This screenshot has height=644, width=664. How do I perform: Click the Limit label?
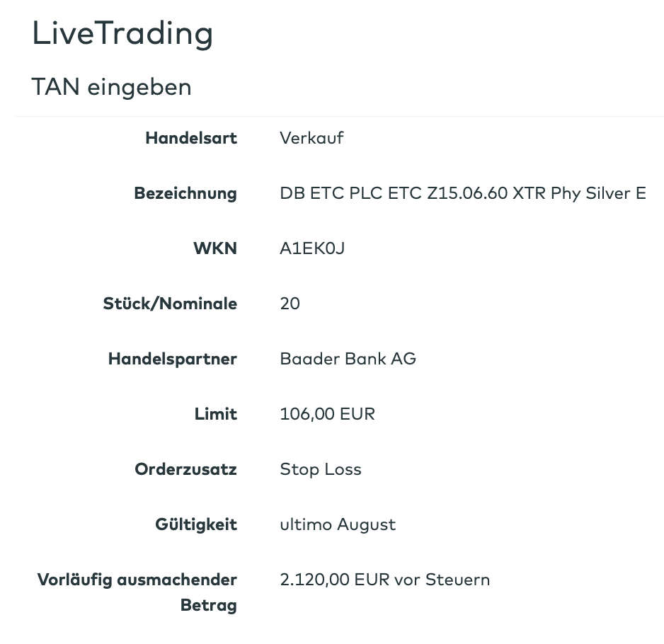[x=216, y=414]
